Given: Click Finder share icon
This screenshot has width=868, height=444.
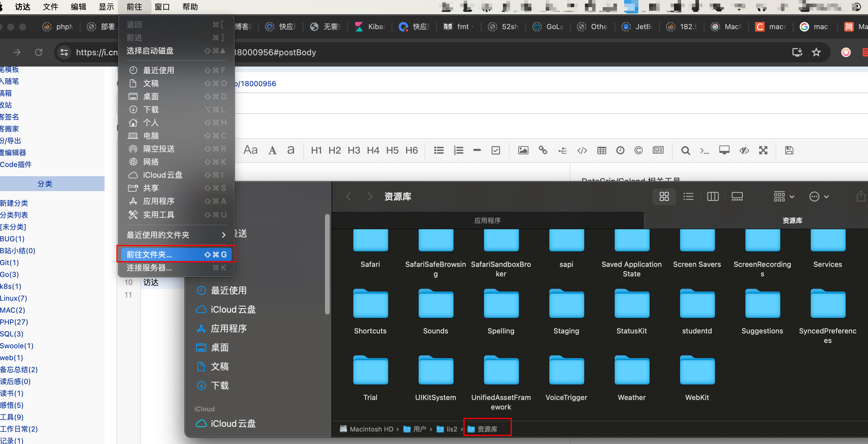Looking at the screenshot, I should click(861, 196).
